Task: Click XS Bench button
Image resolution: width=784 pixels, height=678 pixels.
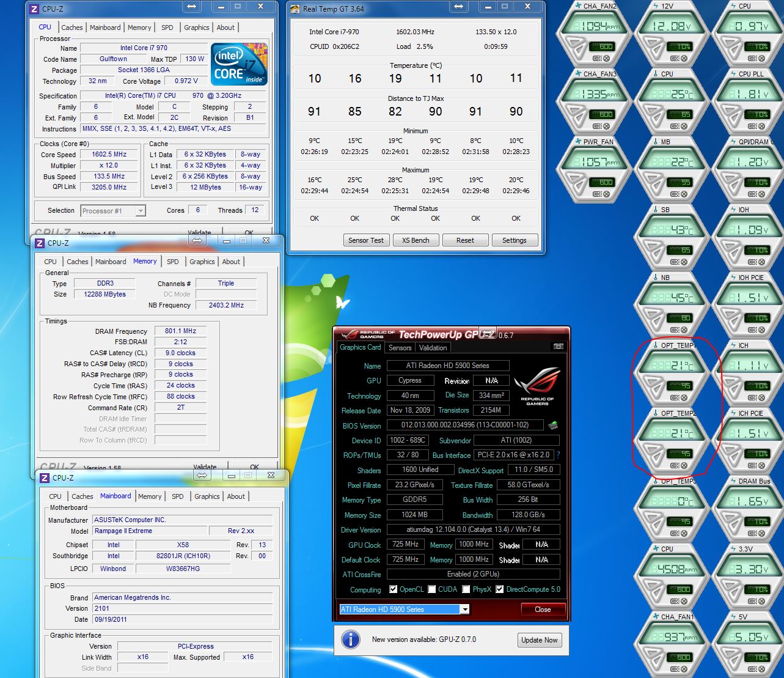Action: point(416,240)
